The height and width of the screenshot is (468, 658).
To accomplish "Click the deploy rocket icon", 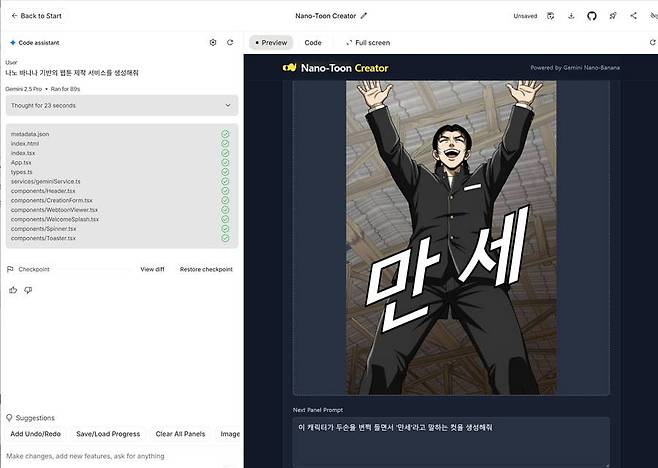I will (613, 16).
